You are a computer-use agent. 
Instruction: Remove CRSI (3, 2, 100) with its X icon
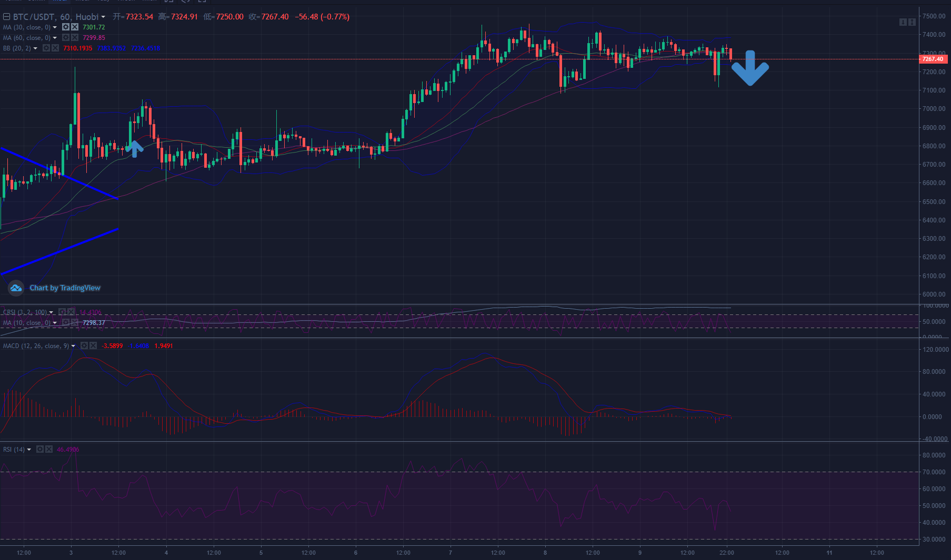pos(71,312)
